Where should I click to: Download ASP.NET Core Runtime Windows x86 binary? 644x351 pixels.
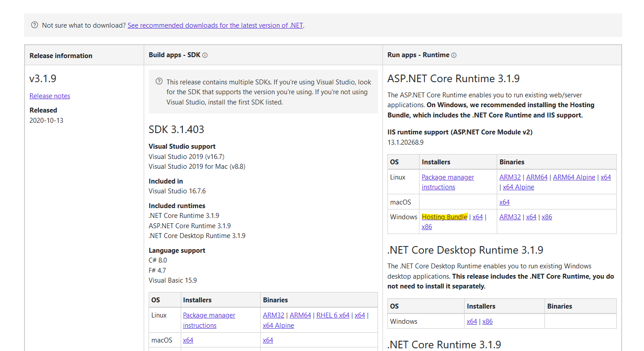click(547, 217)
